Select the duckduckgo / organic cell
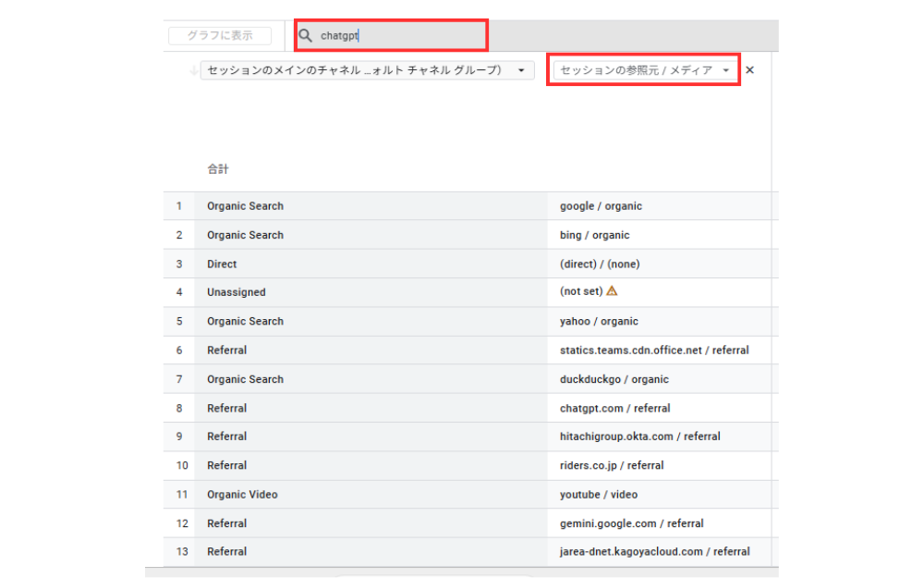 click(x=614, y=379)
